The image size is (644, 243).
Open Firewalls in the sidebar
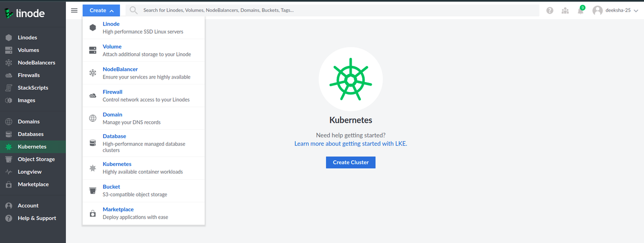coord(33,75)
